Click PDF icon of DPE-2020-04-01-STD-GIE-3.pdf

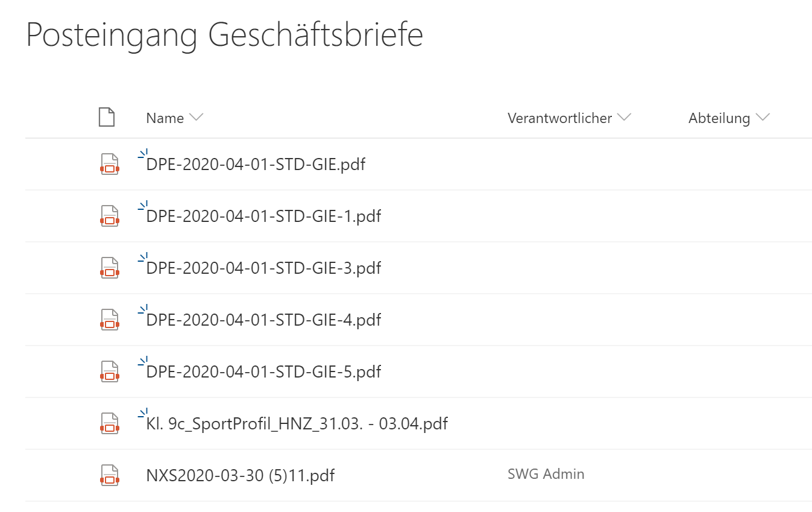[109, 268]
